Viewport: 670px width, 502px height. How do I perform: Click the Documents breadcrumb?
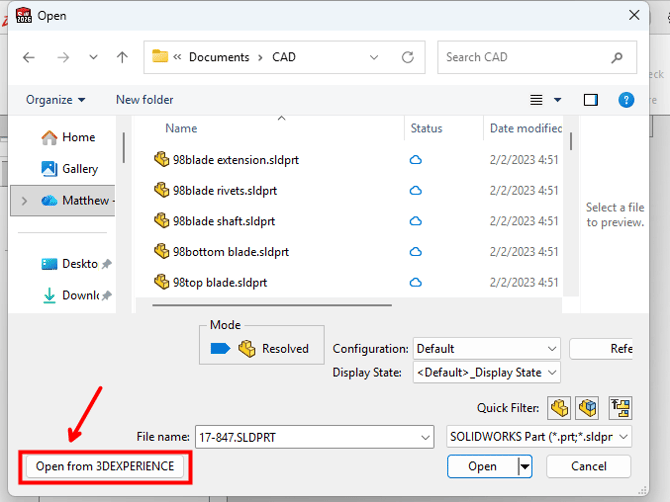click(x=219, y=57)
